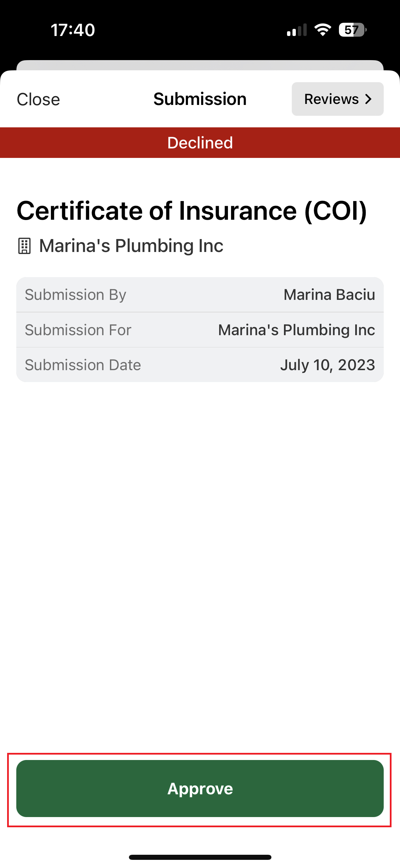Screen dimensions: 400x868
Task: Tap the red Declined status banner
Action: pyautogui.click(x=200, y=143)
